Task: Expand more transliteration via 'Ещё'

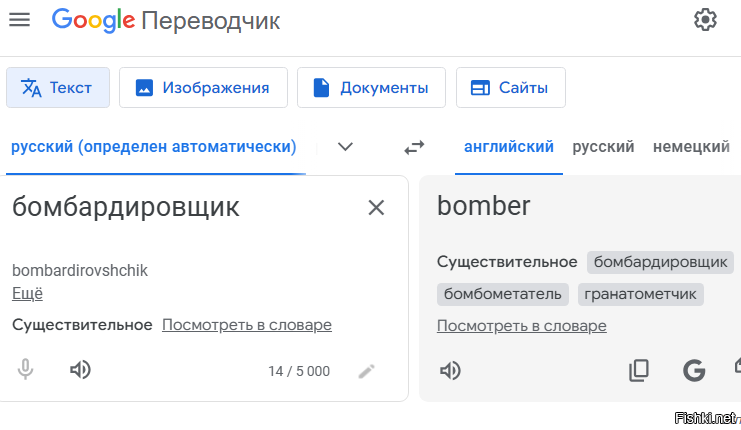Action: point(27,293)
